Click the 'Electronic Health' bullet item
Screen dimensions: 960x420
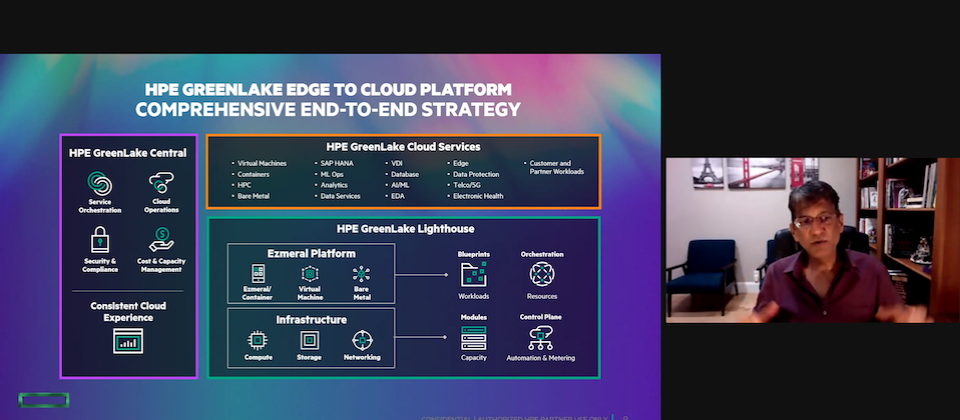pyautogui.click(x=478, y=196)
